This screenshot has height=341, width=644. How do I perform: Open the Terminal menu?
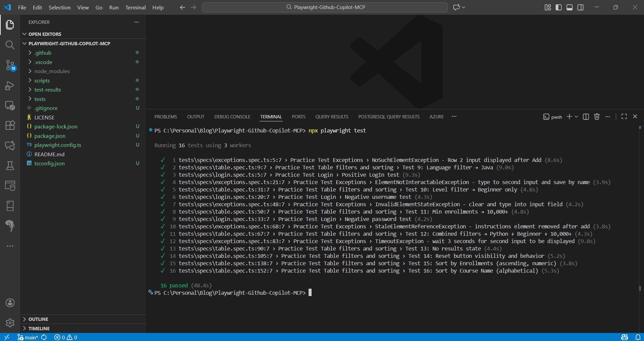click(135, 7)
